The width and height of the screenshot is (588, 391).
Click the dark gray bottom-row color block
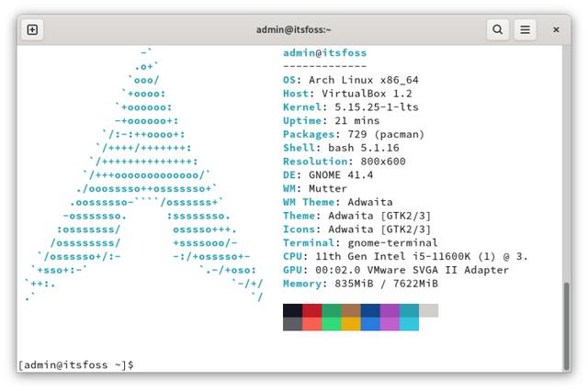tap(292, 324)
